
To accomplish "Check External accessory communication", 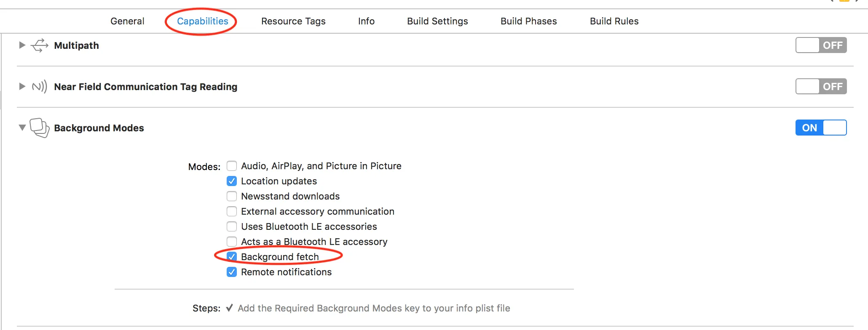I will point(232,211).
